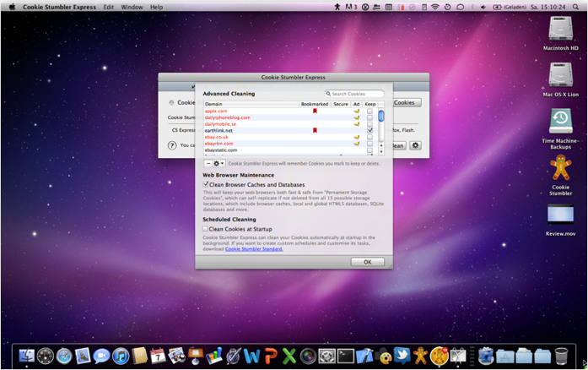Open Cookie Stumbler Express app menu
This screenshot has width=588, height=370.
59,7
